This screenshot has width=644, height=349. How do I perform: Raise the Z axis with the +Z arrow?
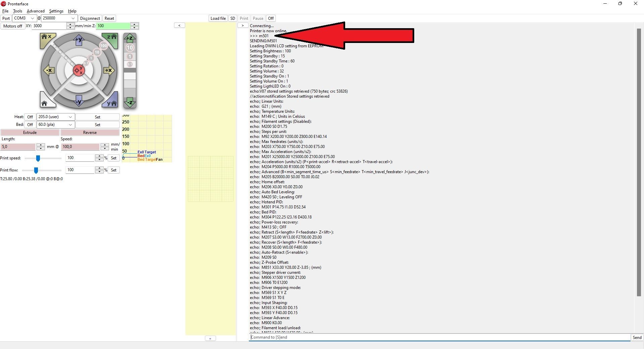pos(130,38)
